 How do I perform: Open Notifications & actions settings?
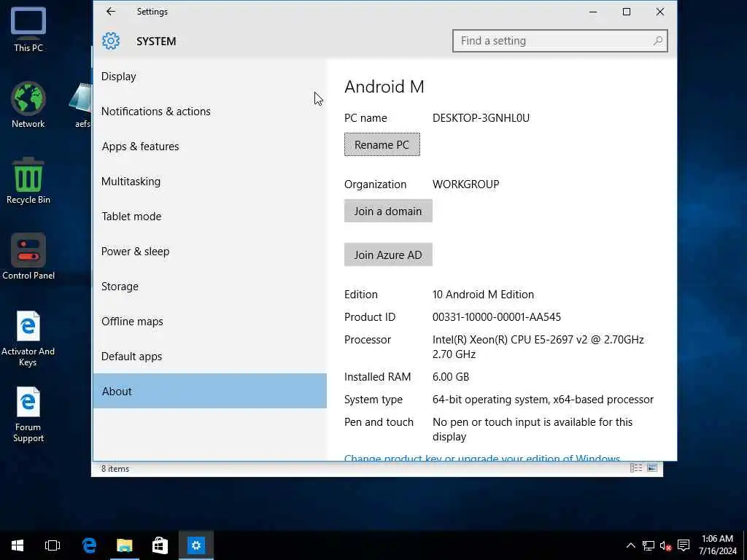(209, 112)
